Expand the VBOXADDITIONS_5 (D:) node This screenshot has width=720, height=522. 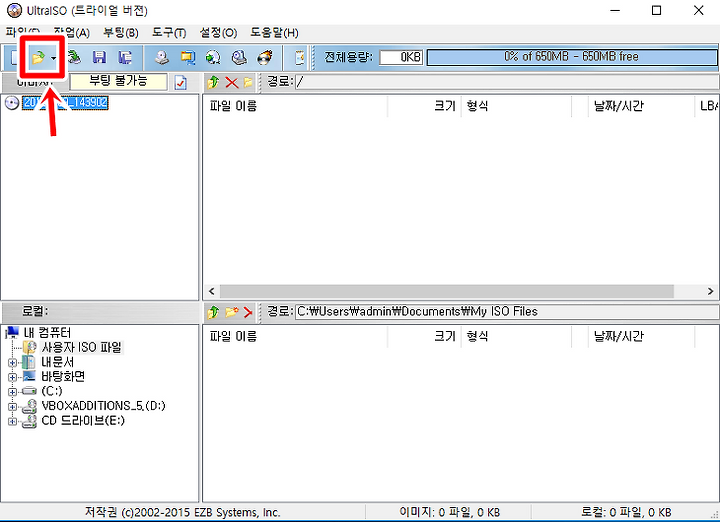12,407
